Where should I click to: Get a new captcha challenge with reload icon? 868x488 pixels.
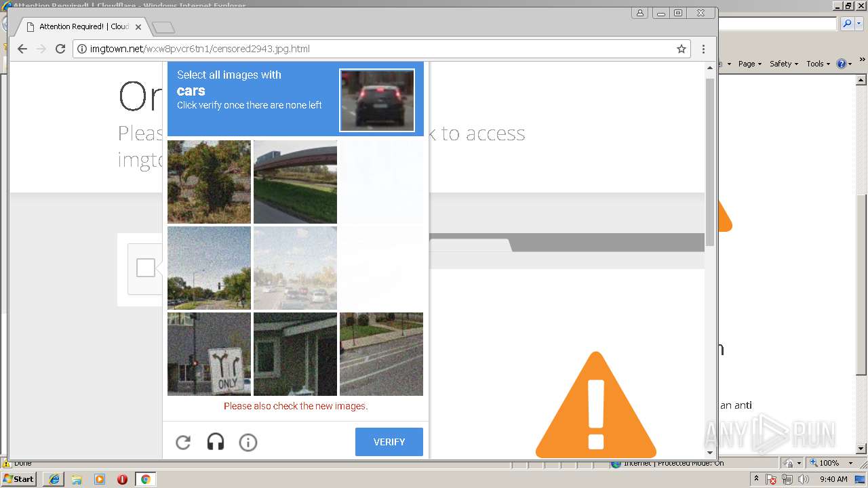tap(183, 443)
